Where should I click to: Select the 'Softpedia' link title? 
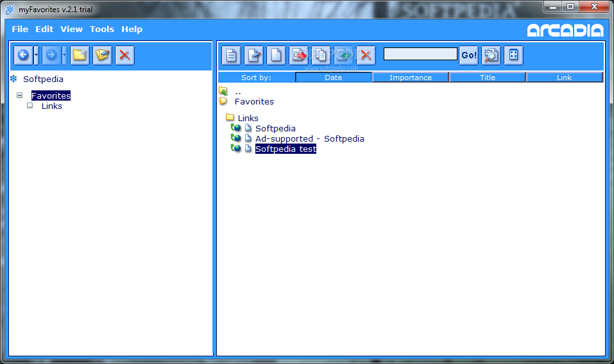pyautogui.click(x=275, y=128)
